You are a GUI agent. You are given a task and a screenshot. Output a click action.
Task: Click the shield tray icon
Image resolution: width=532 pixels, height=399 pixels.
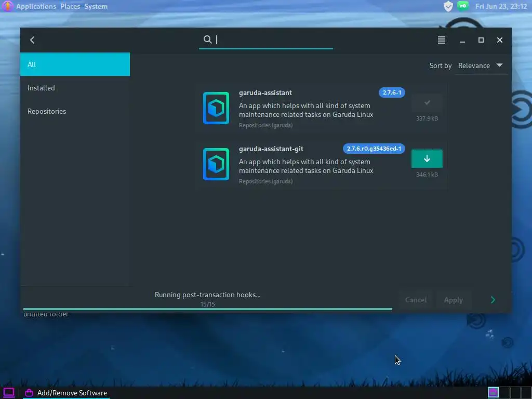(448, 6)
